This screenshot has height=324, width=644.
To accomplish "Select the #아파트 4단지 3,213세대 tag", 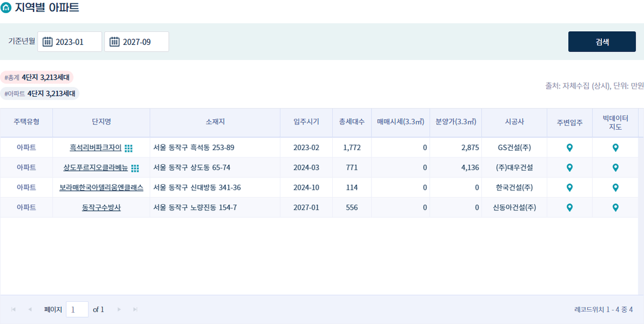I will click(40, 94).
